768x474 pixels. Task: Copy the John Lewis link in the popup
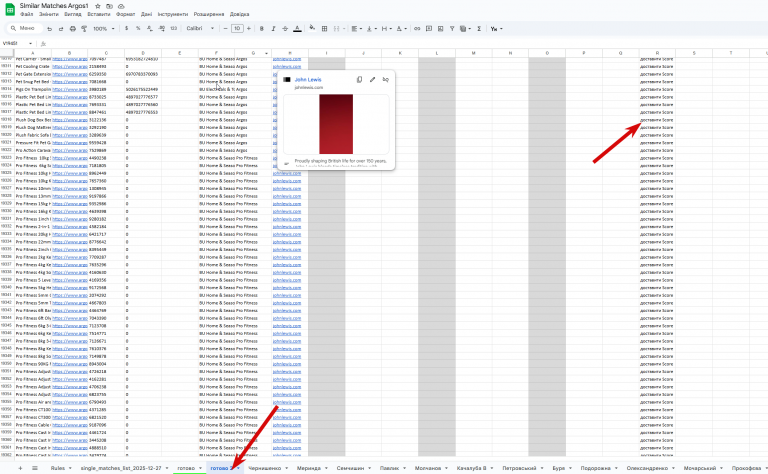[x=359, y=79]
